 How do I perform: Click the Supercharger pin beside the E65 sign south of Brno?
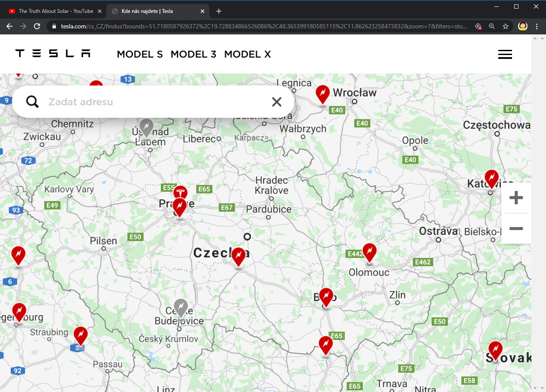point(325,345)
